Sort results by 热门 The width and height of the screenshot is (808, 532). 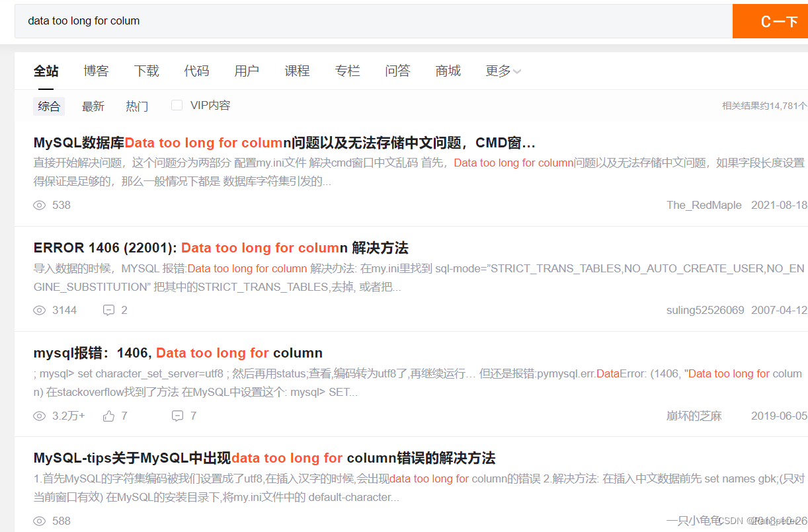(x=137, y=106)
